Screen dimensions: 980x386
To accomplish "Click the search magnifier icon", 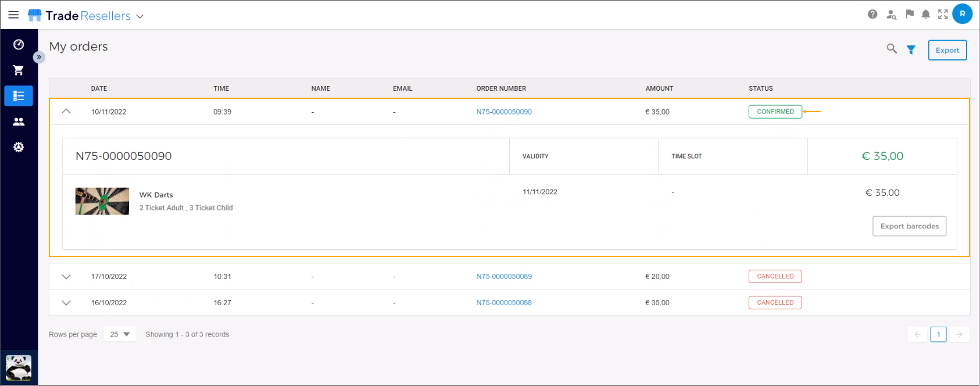I will point(892,49).
